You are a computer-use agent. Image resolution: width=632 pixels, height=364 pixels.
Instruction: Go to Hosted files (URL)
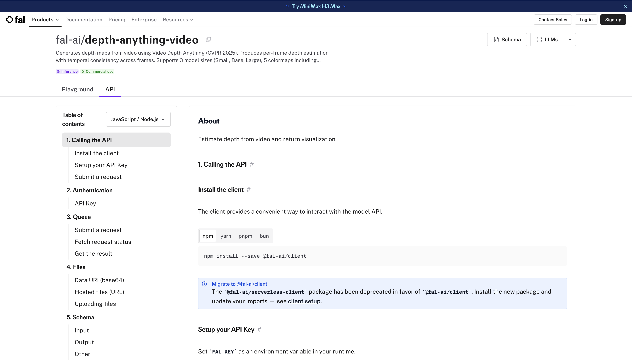click(x=99, y=292)
